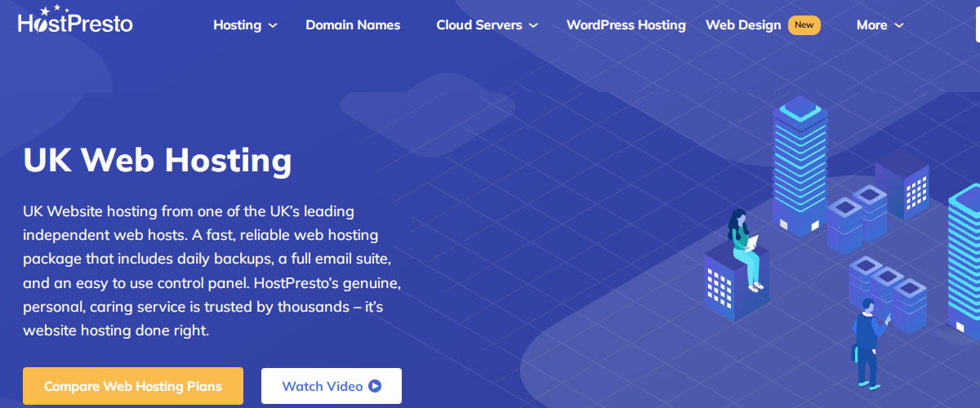The image size is (980, 408).
Task: Open the More menu label
Action: pos(871,24)
